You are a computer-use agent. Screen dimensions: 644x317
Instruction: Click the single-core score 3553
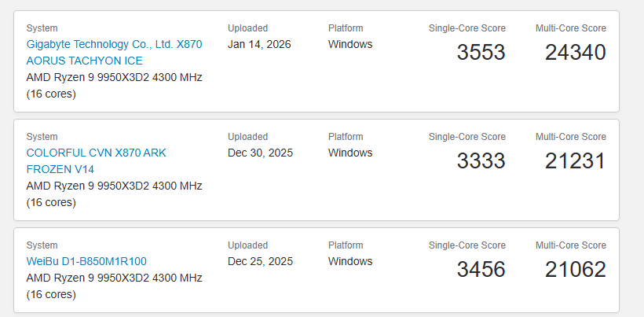point(481,53)
